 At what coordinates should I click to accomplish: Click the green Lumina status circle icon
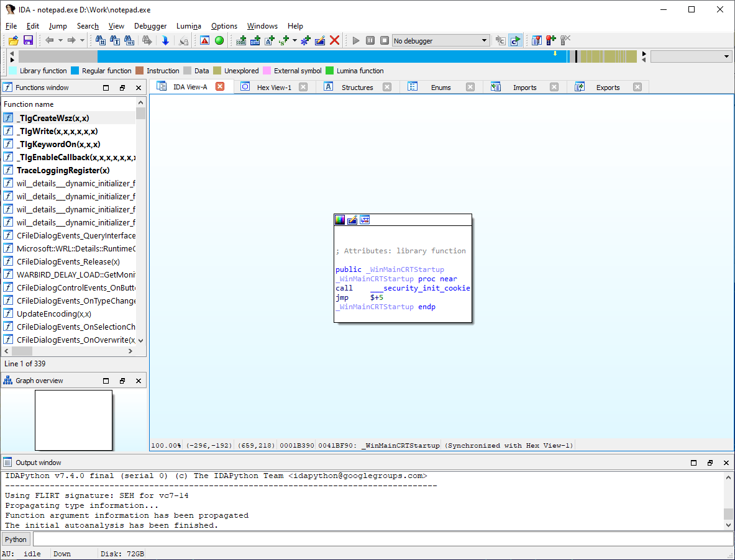point(219,40)
